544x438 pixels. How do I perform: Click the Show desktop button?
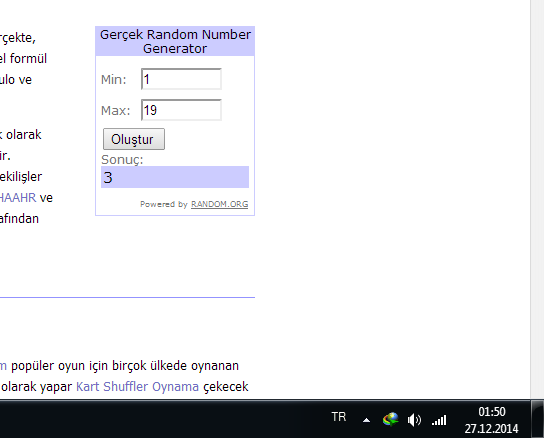537,419
